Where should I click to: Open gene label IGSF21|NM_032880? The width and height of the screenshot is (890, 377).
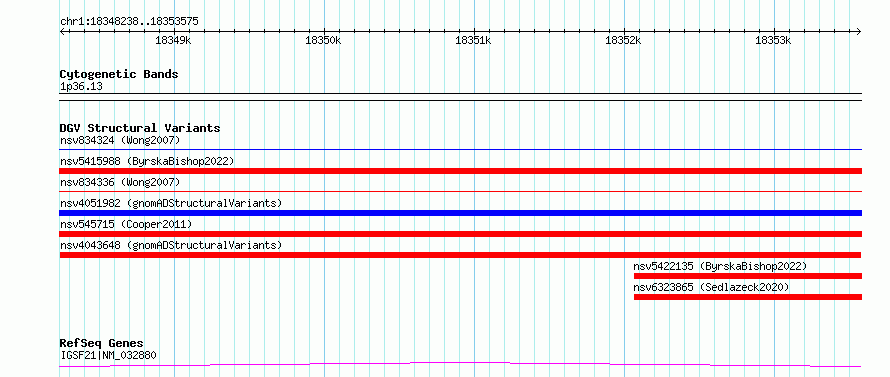coord(108,355)
